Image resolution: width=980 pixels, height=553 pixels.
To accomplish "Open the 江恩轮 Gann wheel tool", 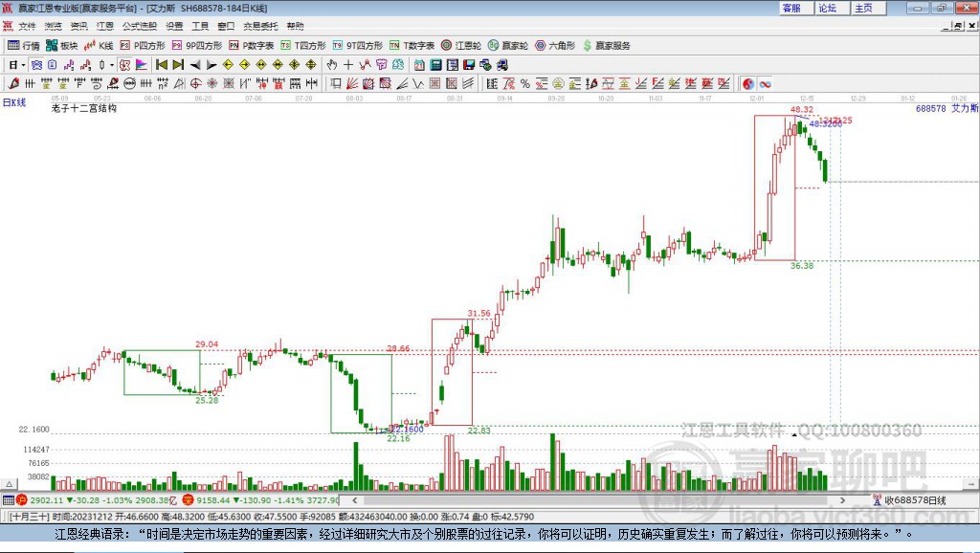I will point(461,46).
